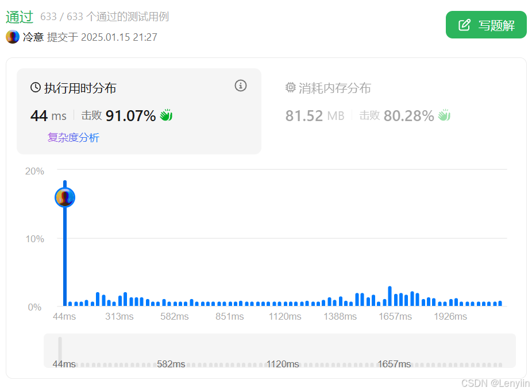Click the chart range selector track near 1120ms

pyautogui.click(x=283, y=364)
